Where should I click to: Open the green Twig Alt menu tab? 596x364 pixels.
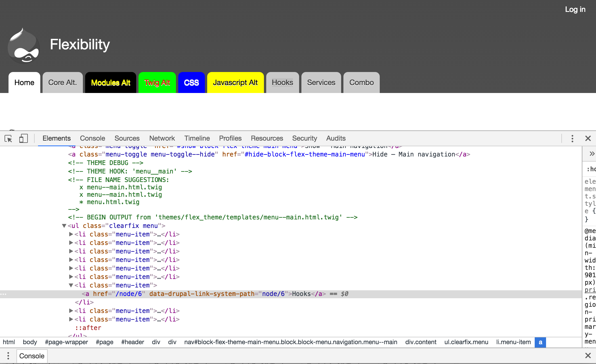[157, 82]
